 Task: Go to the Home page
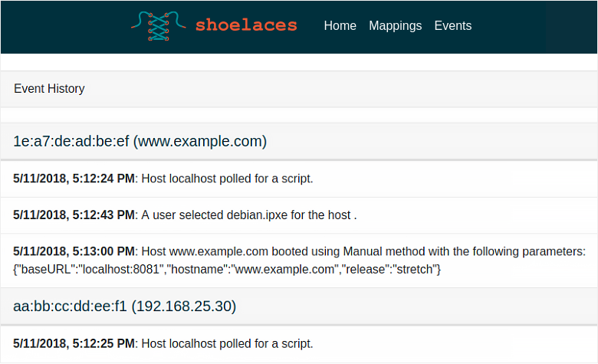coord(340,25)
